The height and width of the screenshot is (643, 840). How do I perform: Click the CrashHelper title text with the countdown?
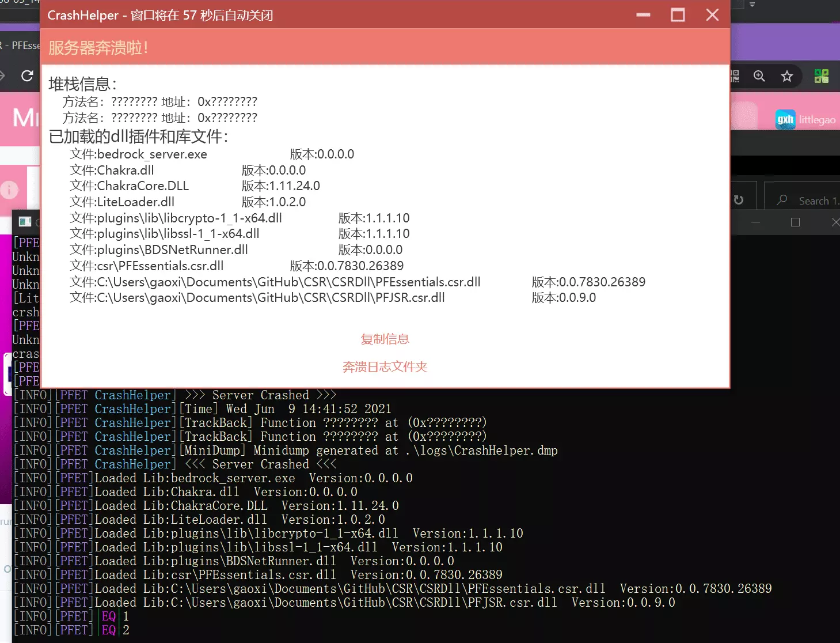pyautogui.click(x=160, y=16)
